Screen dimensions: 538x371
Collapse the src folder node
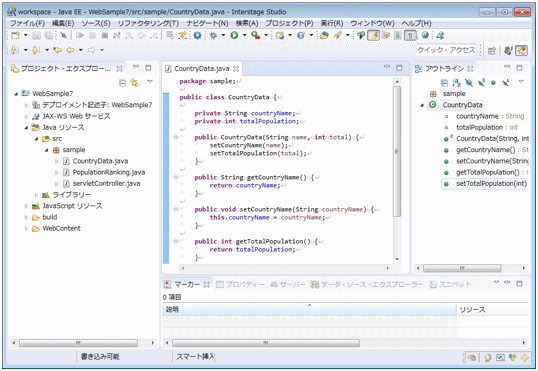(x=36, y=139)
